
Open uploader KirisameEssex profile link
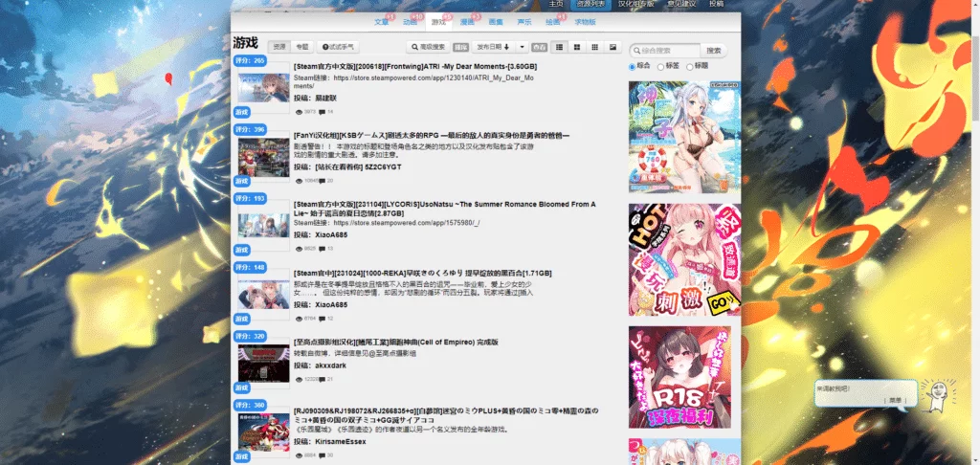340,441
